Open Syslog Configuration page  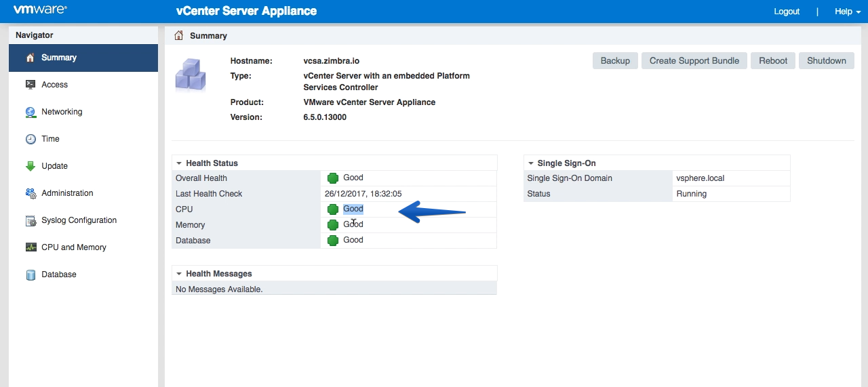pos(83,220)
